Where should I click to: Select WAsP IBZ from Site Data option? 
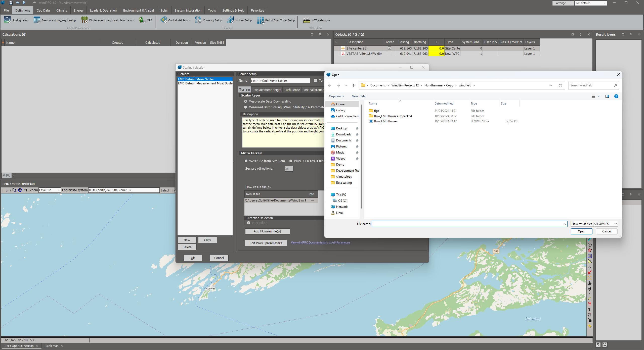click(x=246, y=161)
